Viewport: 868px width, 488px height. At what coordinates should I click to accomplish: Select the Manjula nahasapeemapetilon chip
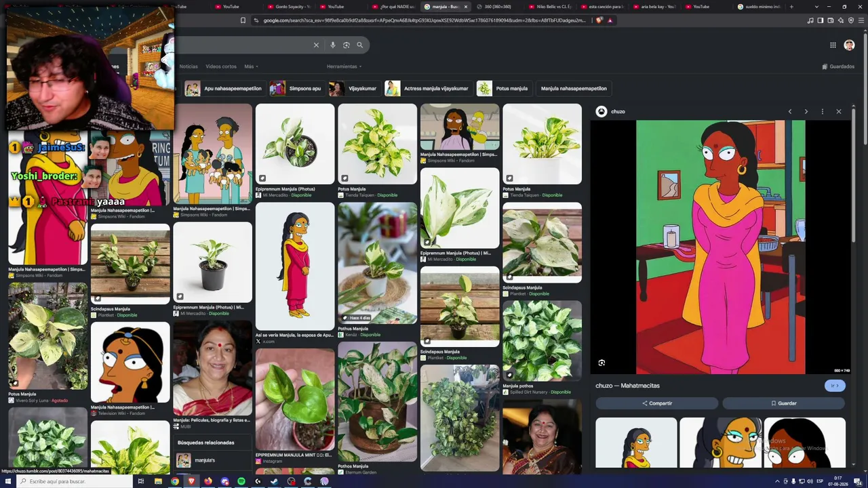(574, 89)
